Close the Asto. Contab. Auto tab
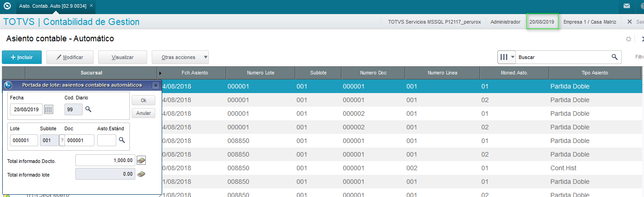Image resolution: width=644 pixels, height=197 pixels. (x=91, y=5)
